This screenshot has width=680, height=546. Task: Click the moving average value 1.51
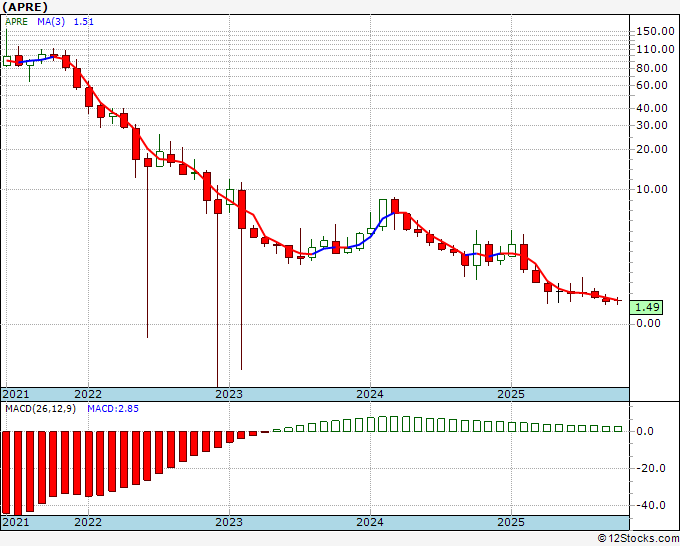(84, 22)
